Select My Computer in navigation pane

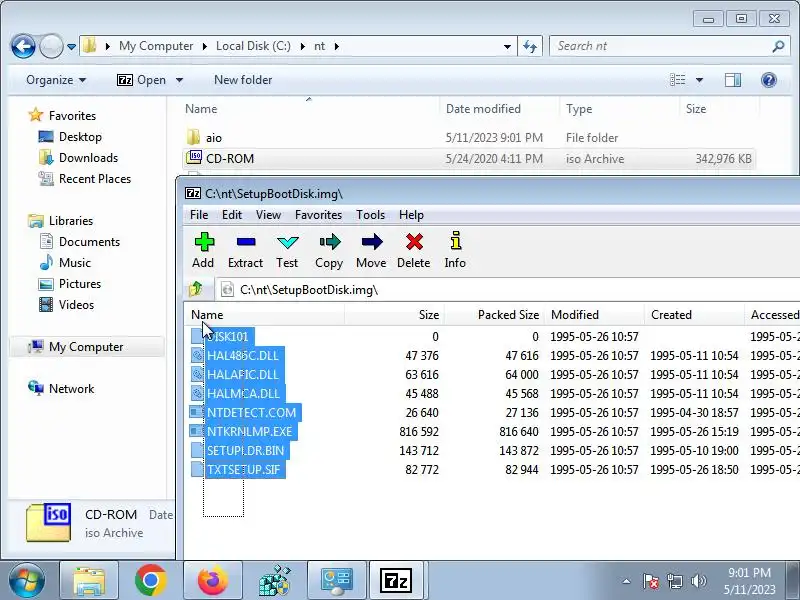click(86, 347)
